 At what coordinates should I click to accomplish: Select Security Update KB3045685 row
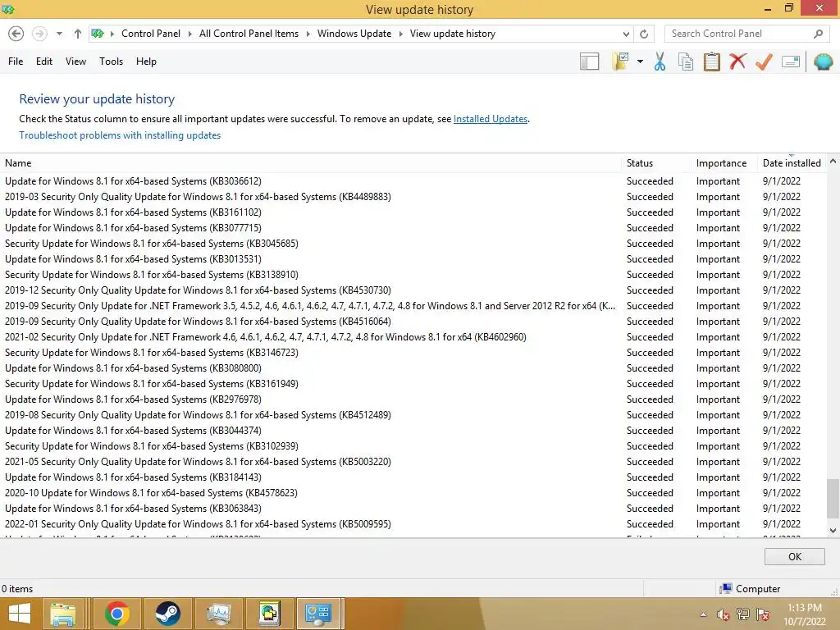pos(413,243)
